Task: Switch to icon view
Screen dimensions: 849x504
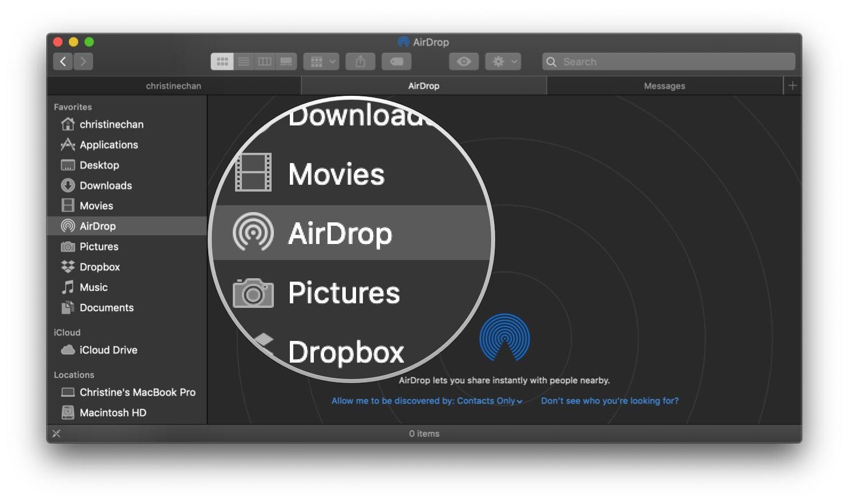Action: click(222, 62)
